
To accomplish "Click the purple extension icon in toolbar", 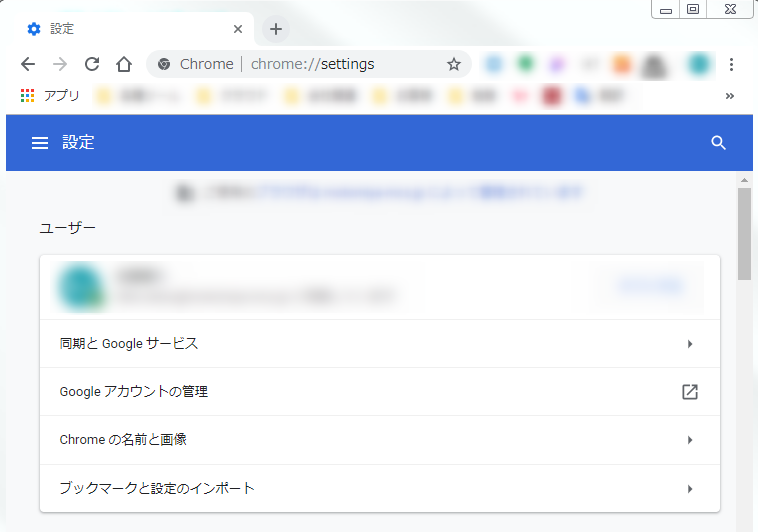I will [557, 64].
